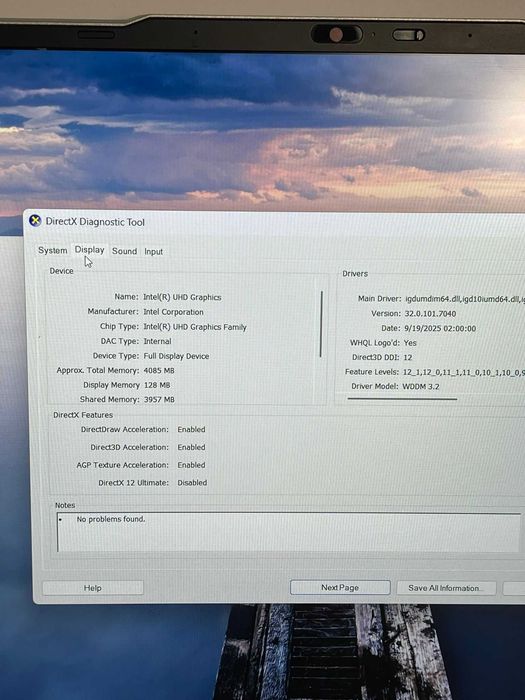Click chip type 'Intel(R) UHD Graphics Family'
Viewport: 525px width, 700px height.
click(x=195, y=327)
